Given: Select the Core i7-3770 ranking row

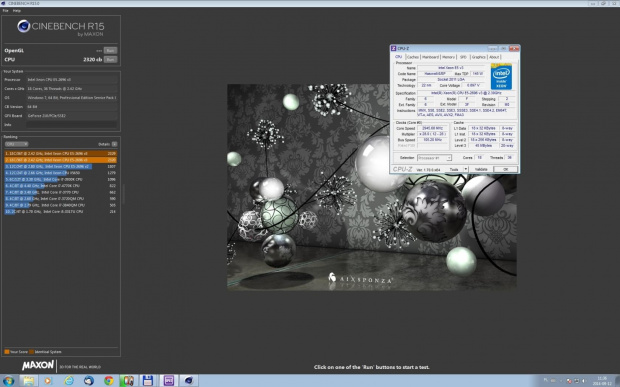Looking at the screenshot, I should [60, 192].
